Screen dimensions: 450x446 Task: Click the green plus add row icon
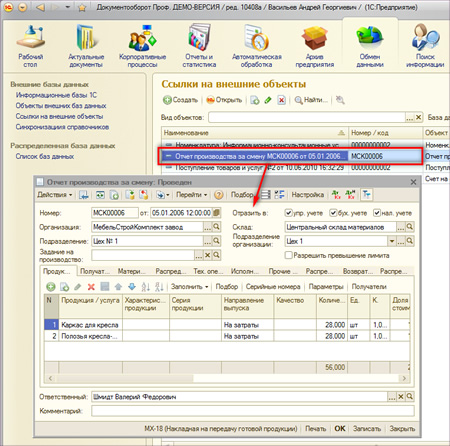51,287
